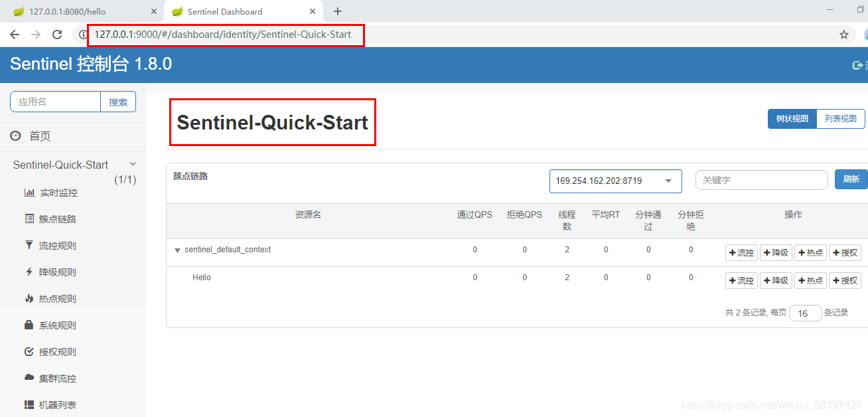The width and height of the screenshot is (868, 417).
Task: Click the sentinel_default_context resource name
Action: (x=228, y=250)
